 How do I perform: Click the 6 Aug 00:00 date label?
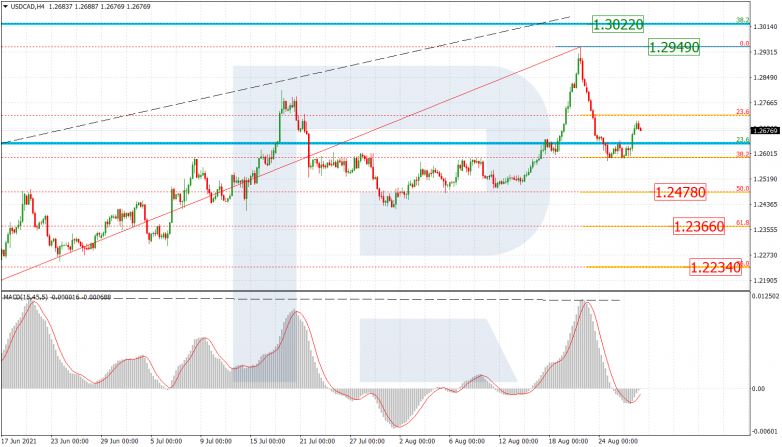(467, 442)
